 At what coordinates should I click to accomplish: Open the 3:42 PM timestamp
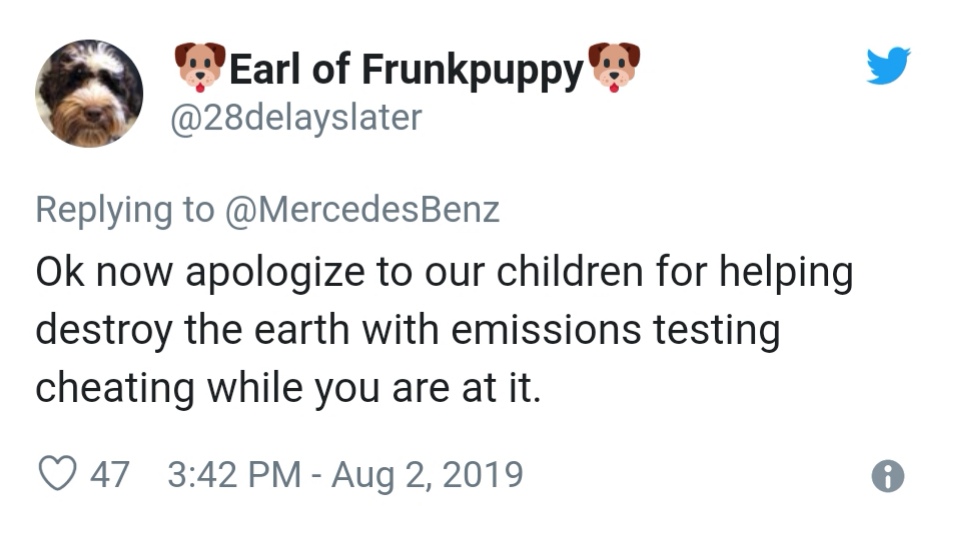coord(234,473)
